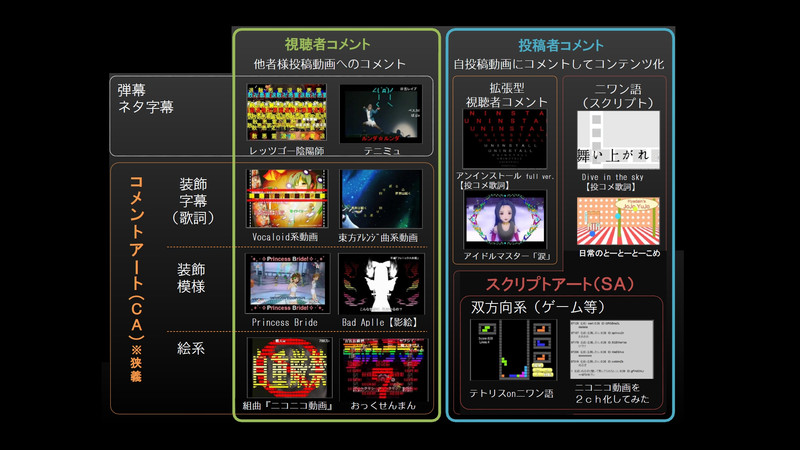
Task: Select the アンインストール full ver. thumbnail
Action: point(505,143)
